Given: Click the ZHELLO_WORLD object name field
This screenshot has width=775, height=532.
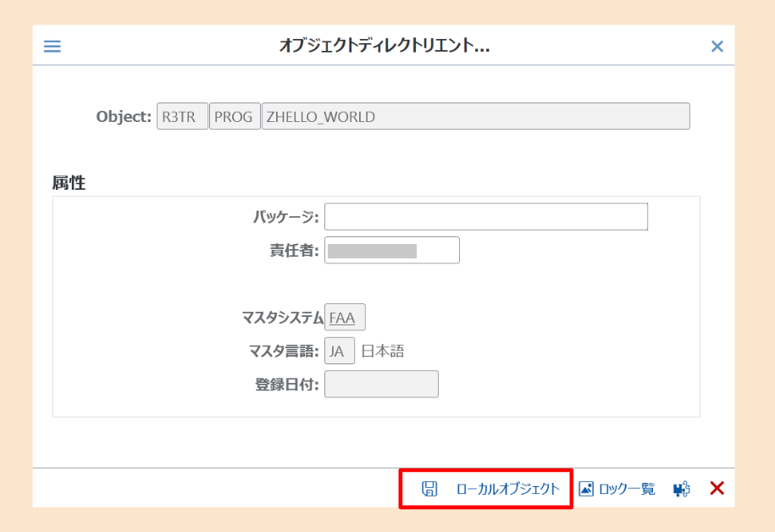Looking at the screenshot, I should pos(475,116).
